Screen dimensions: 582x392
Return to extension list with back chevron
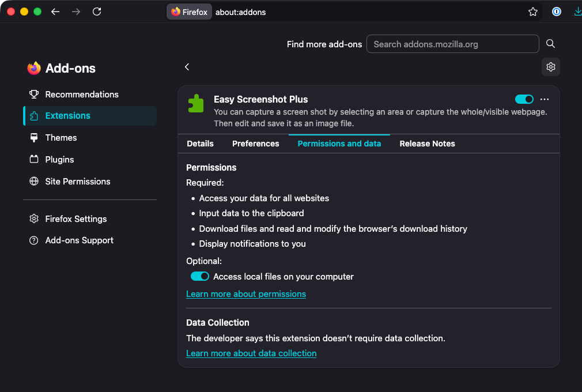187,67
